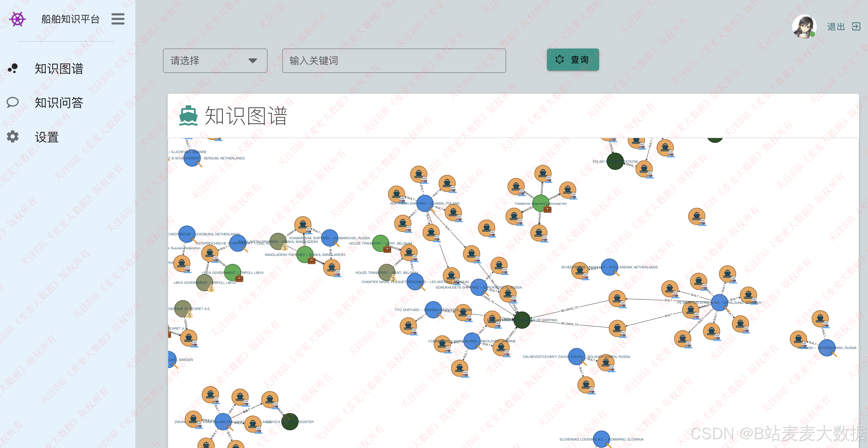
Task: Open the 设置 gear menu
Action: [47, 137]
